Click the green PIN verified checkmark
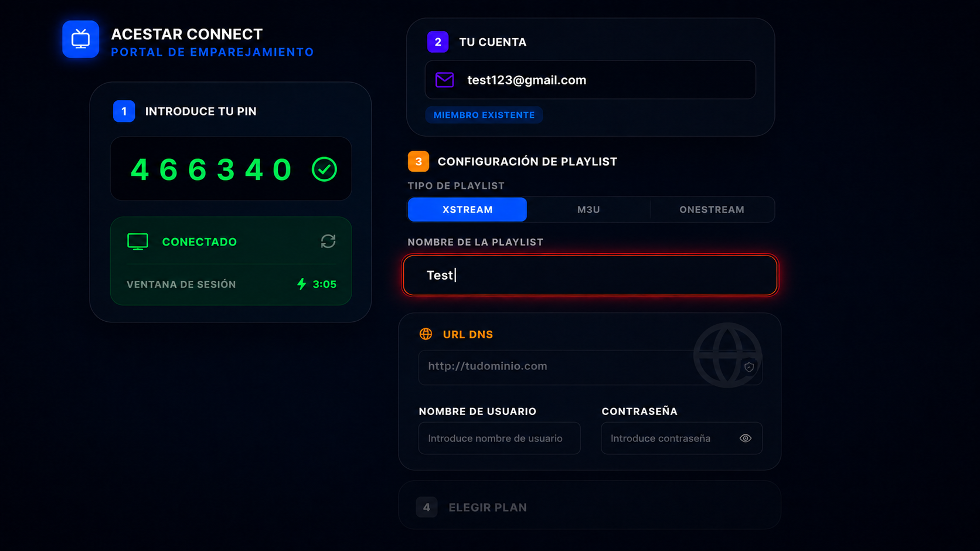Screen dimensions: 980x551 coord(324,169)
